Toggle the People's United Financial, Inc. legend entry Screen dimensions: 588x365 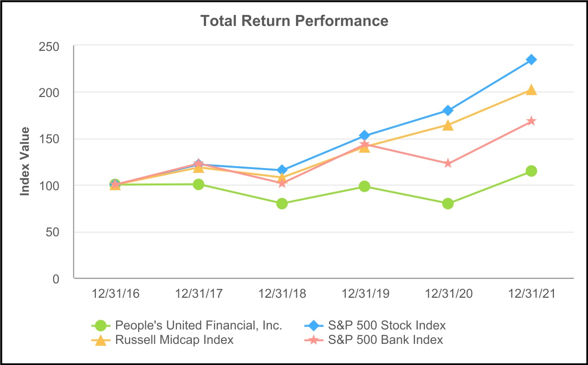click(187, 326)
